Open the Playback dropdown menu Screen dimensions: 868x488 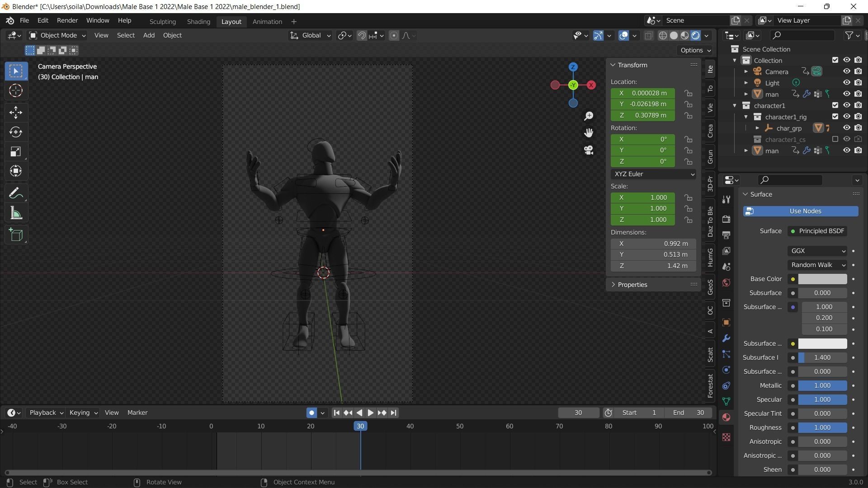pyautogui.click(x=46, y=413)
